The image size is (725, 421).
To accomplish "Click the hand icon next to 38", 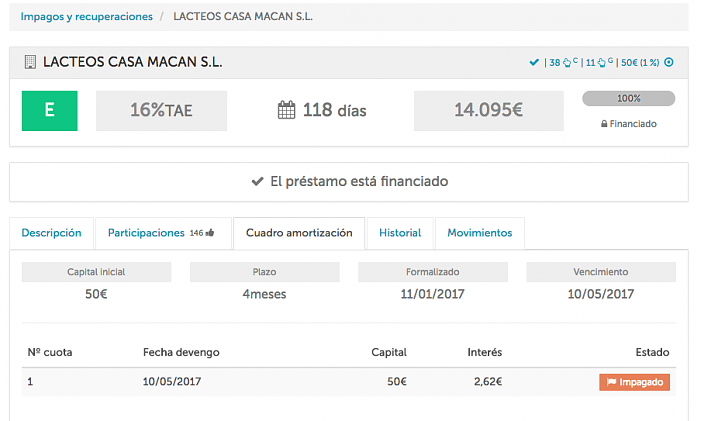I will click(x=567, y=63).
